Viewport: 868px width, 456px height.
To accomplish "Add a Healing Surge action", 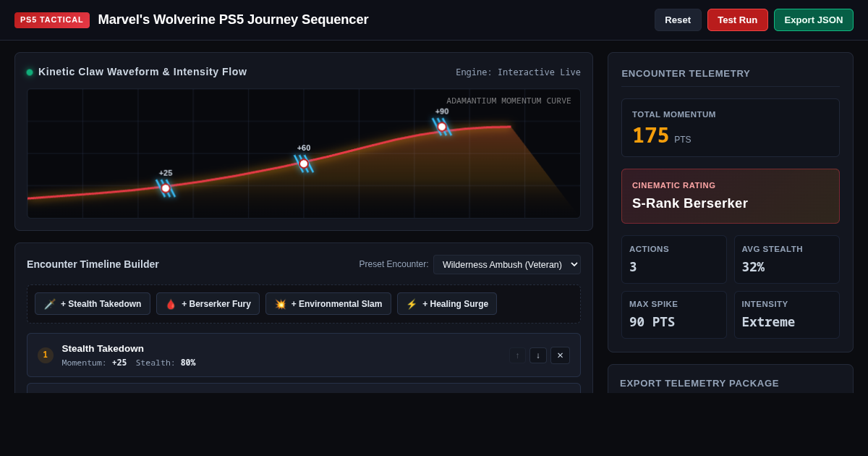I will pos(447,304).
